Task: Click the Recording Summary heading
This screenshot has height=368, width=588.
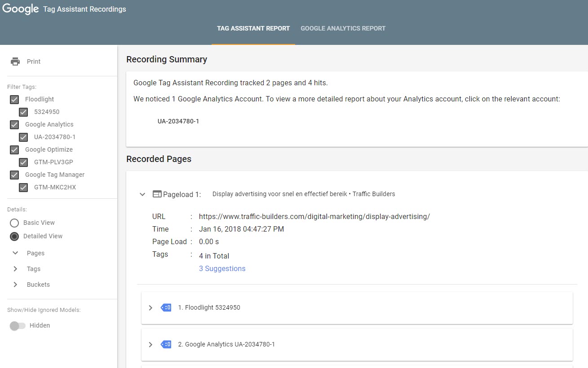Action: (x=167, y=59)
